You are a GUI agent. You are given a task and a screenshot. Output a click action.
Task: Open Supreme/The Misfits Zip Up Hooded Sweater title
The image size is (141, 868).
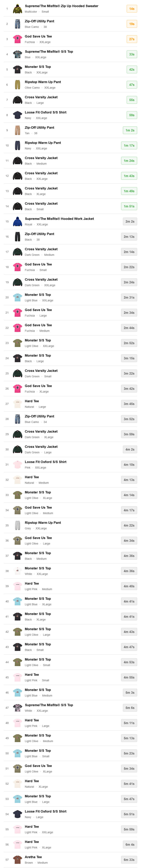(61, 6)
